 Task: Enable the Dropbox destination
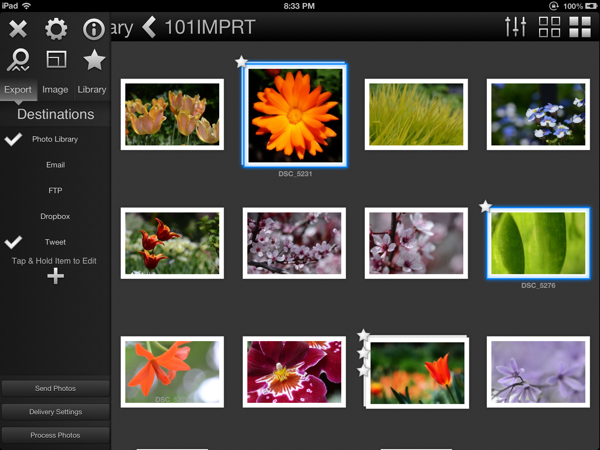click(55, 216)
